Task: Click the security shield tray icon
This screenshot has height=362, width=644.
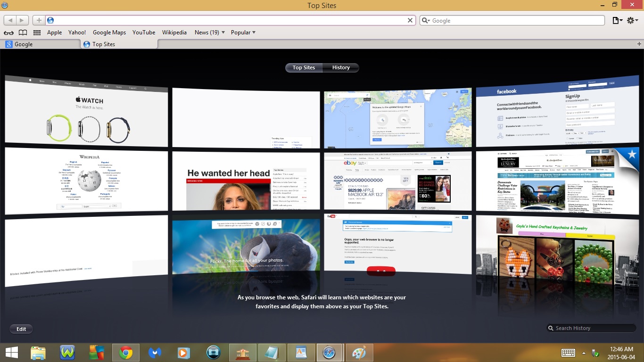Action: coord(595,353)
